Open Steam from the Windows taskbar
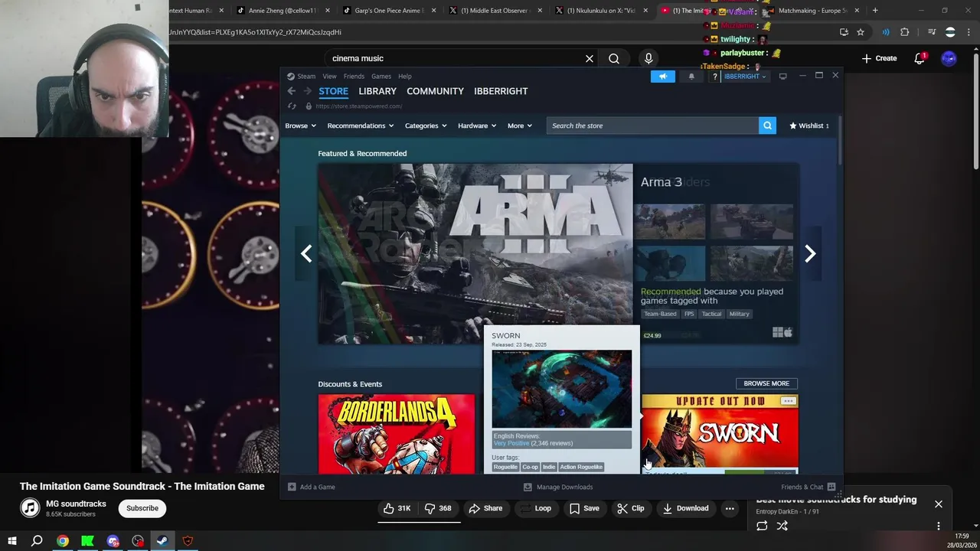 pos(162,541)
